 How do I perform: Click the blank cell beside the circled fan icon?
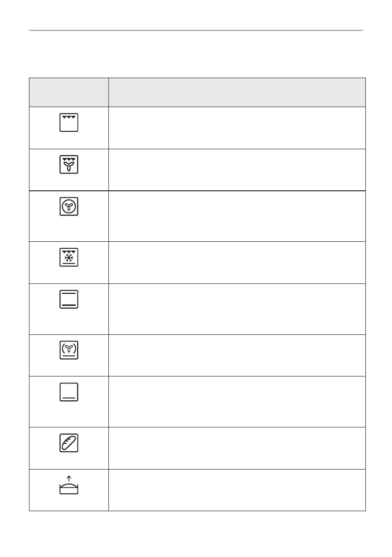point(236,216)
